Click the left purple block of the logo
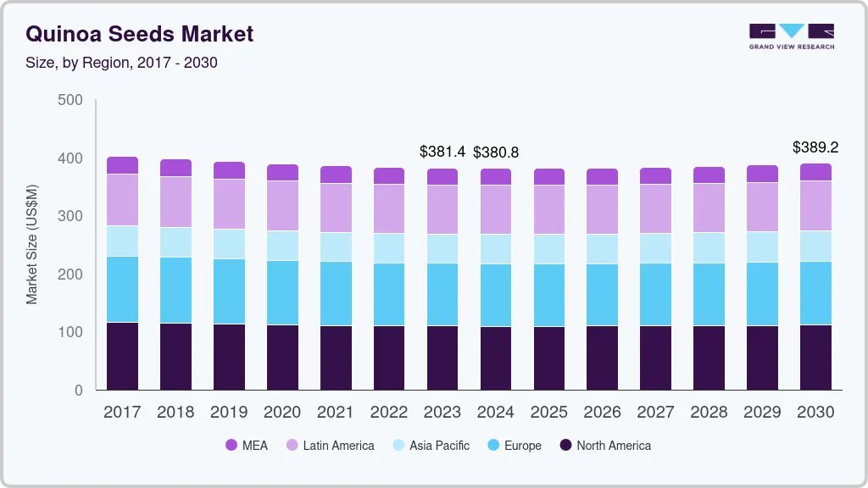Image resolution: width=868 pixels, height=488 pixels. click(x=762, y=30)
